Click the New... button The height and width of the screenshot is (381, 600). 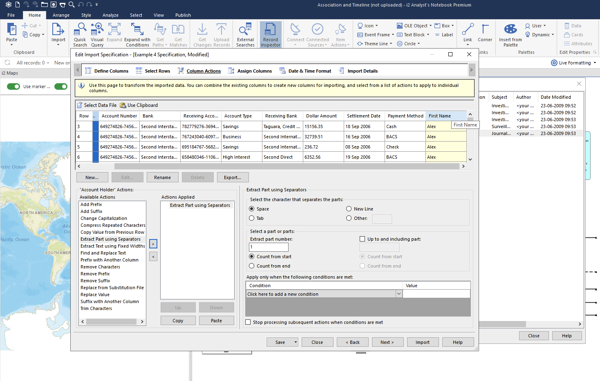(92, 177)
